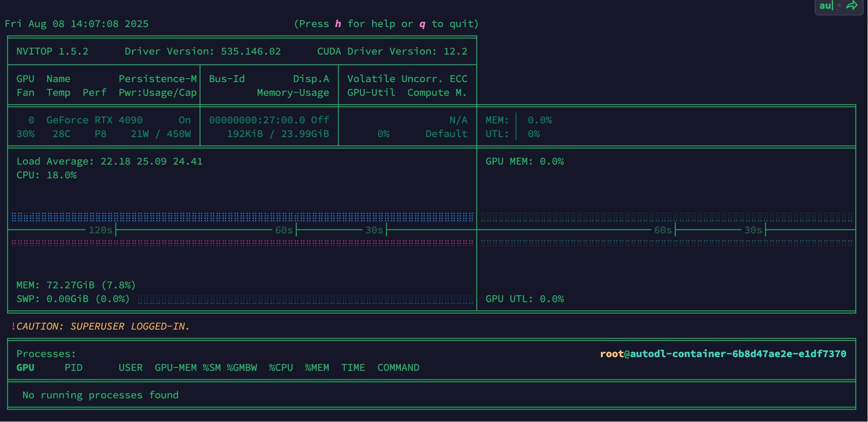Click the temperature value '28C'
Screen dimensions: 868x422
61,134
